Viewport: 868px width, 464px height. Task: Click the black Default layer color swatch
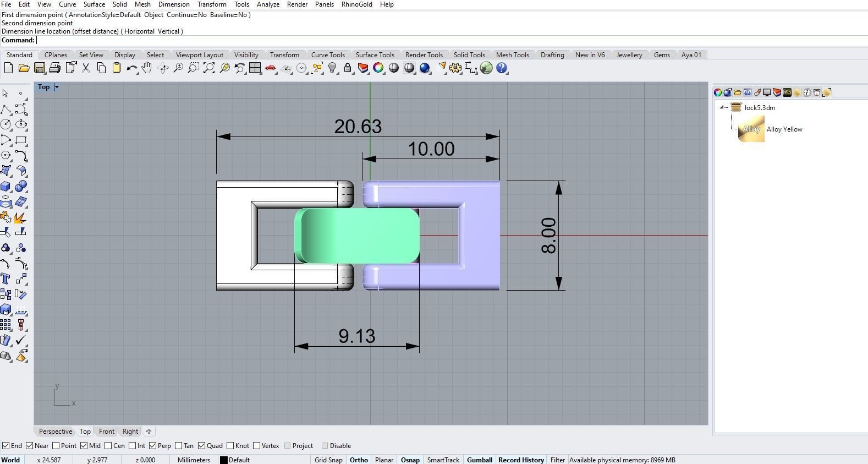224,460
